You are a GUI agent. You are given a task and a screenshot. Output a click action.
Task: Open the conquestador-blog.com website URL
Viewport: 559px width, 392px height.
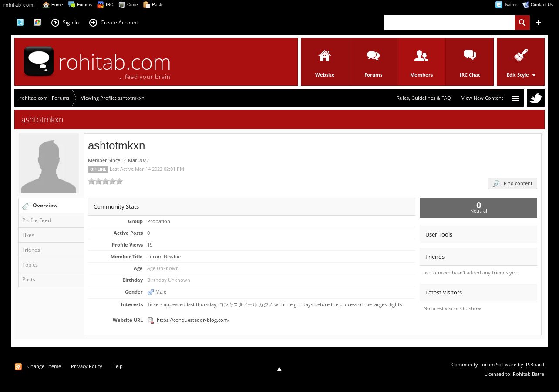coord(193,320)
